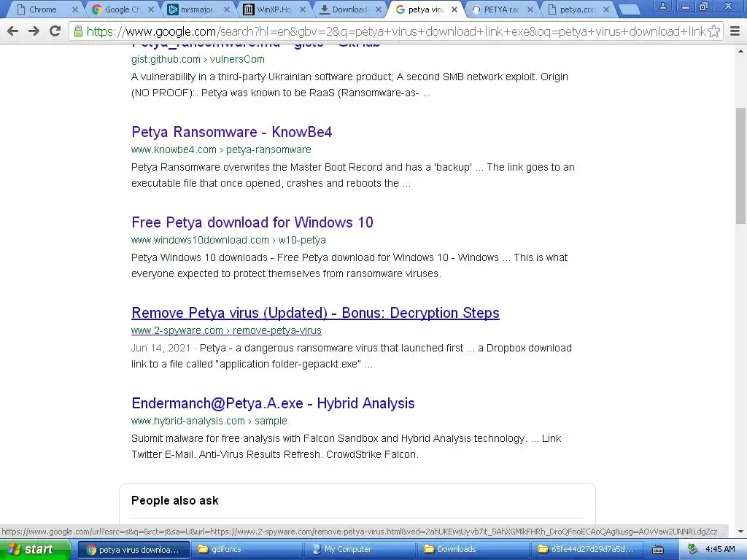Screen dimensions: 747x560
Task: Open 'Endermanch@Petya.A.exe - Hybrid Analysis' result
Action: [x=273, y=403]
